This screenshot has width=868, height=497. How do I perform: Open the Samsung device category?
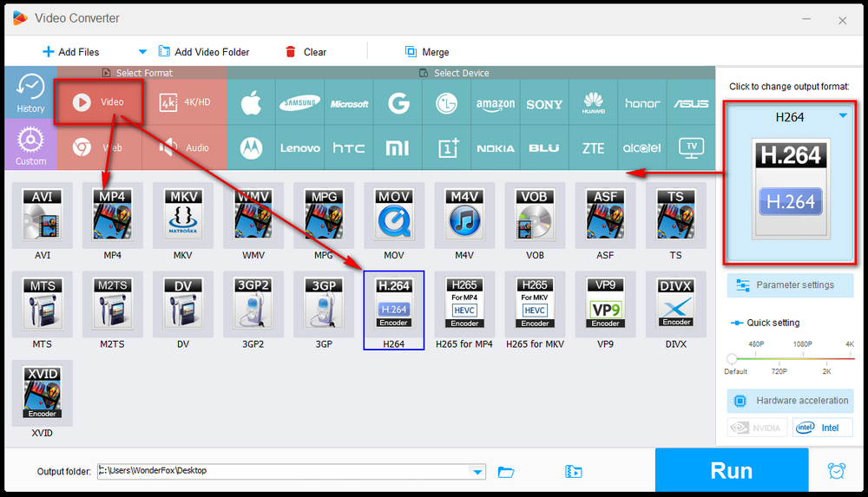(x=299, y=104)
